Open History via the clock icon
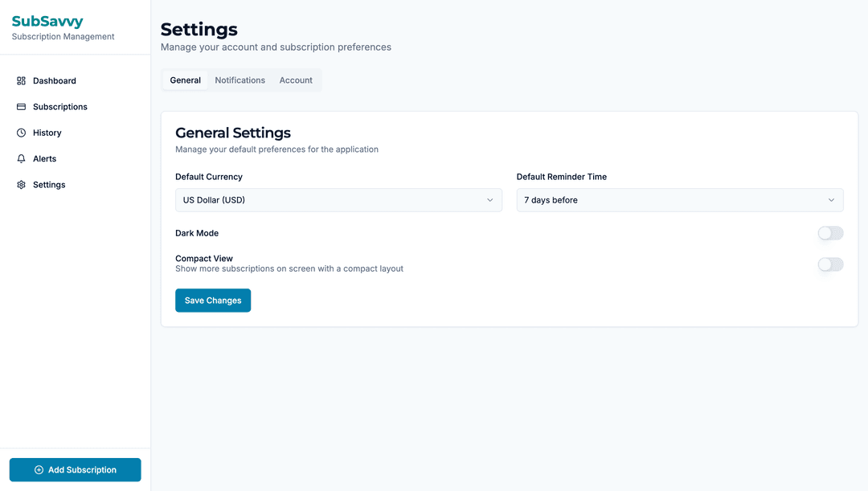 pyautogui.click(x=18, y=132)
